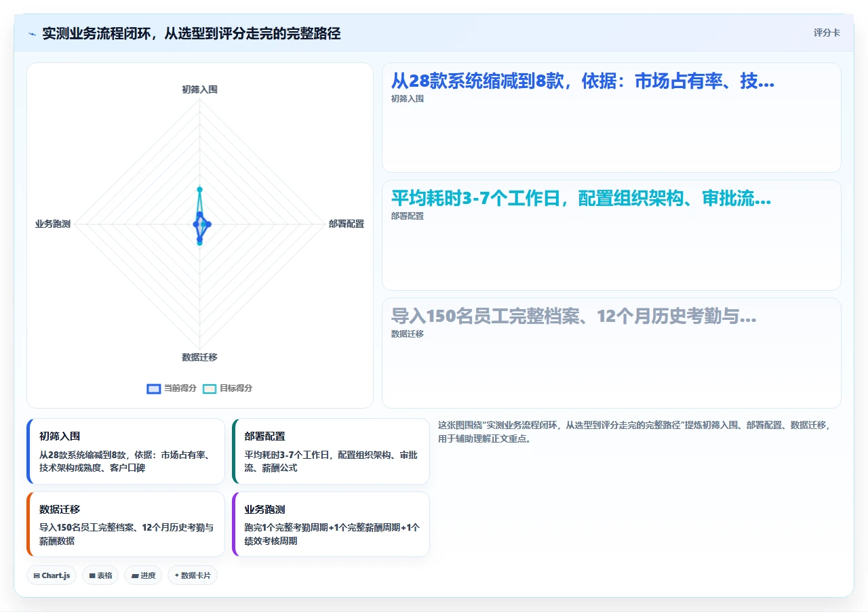
Task: Click the teal 目标得分 legend color box
Action: (x=210, y=388)
